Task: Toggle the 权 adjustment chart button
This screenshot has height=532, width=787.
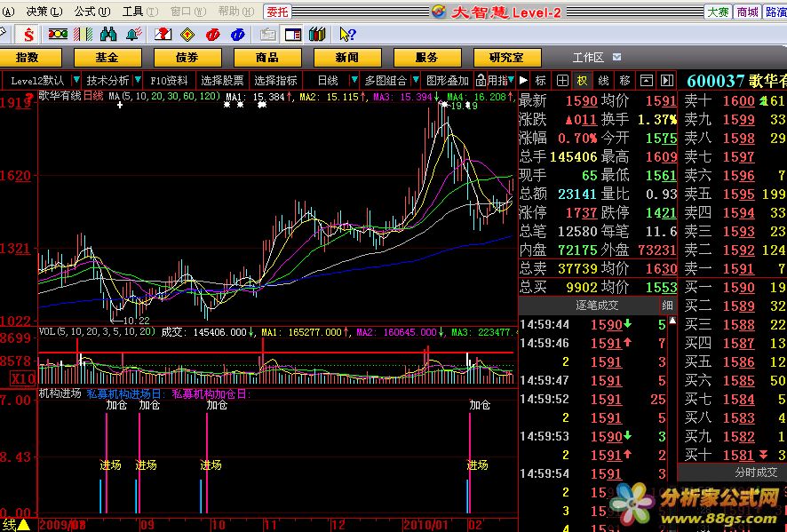Action: point(582,80)
